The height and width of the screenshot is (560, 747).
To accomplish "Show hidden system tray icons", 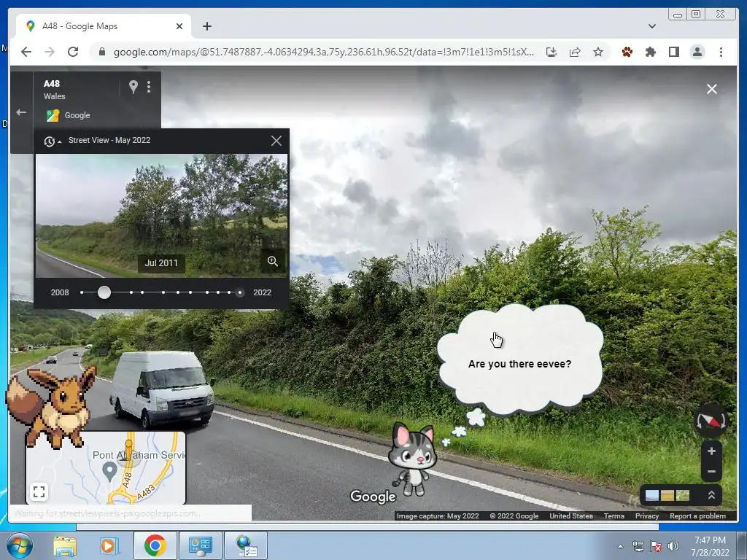I will pyautogui.click(x=620, y=546).
